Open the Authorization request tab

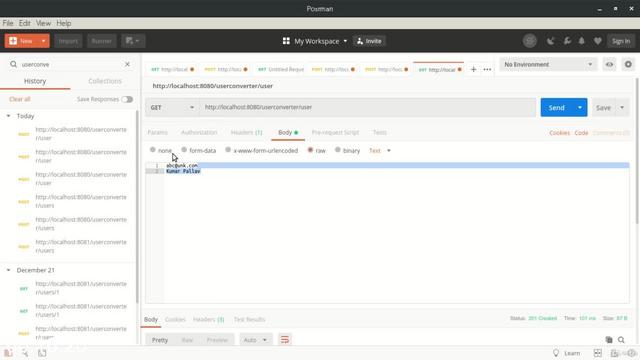pos(199,132)
